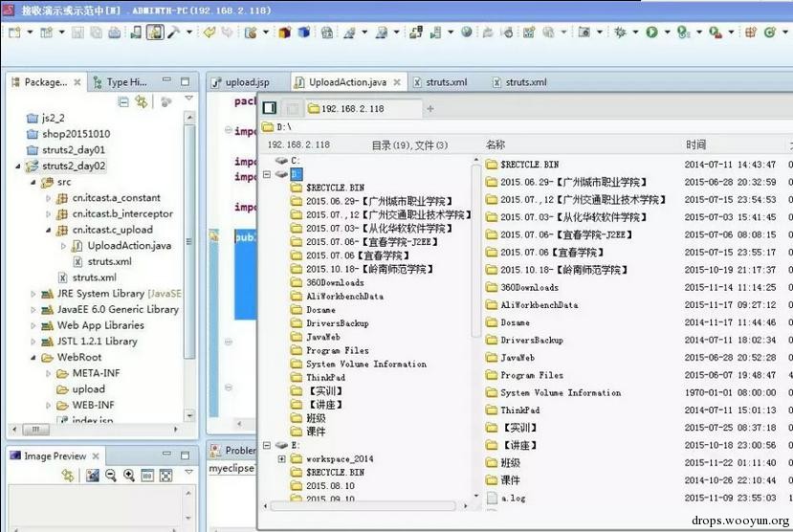Expand the workspace_2014 folder under E:
This screenshot has width=793, height=532.
281,458
